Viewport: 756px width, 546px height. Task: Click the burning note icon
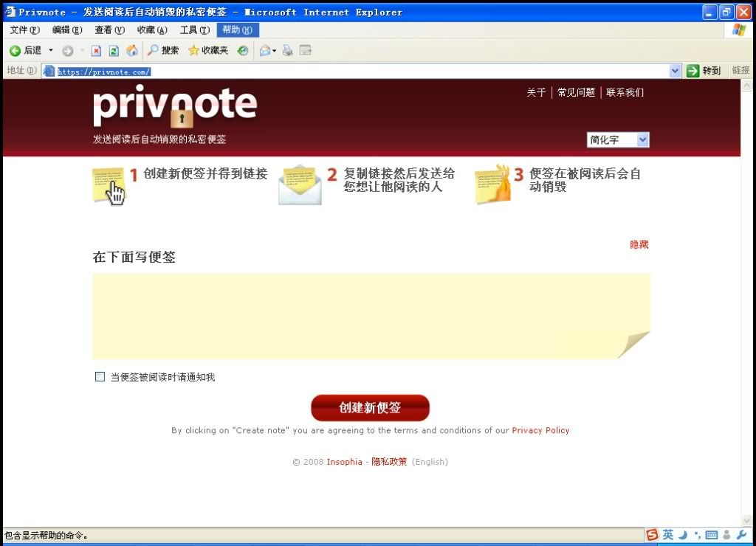(492, 184)
